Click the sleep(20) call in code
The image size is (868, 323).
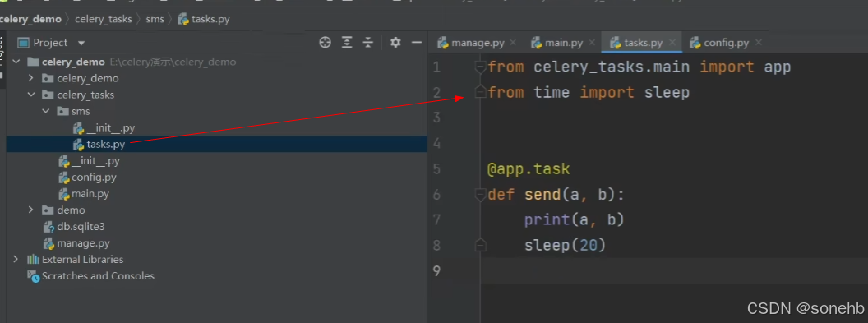click(566, 245)
